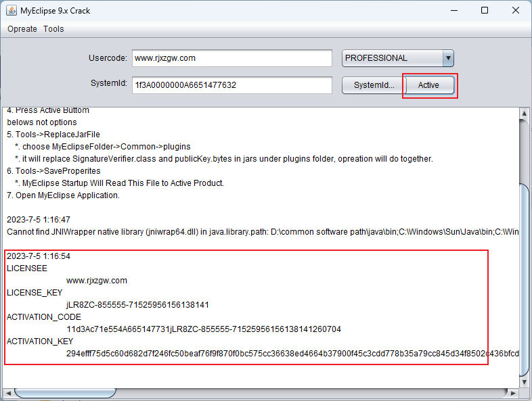
Task: Click the LICENSE_KEY value jLR8ZC-855555-71525956156138141
Action: 137,305
